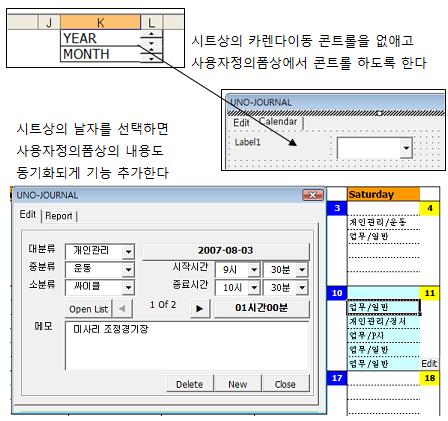Close the UNO-JOURNAL dialog window
This screenshot has height=421, width=448.
pyautogui.click(x=312, y=195)
